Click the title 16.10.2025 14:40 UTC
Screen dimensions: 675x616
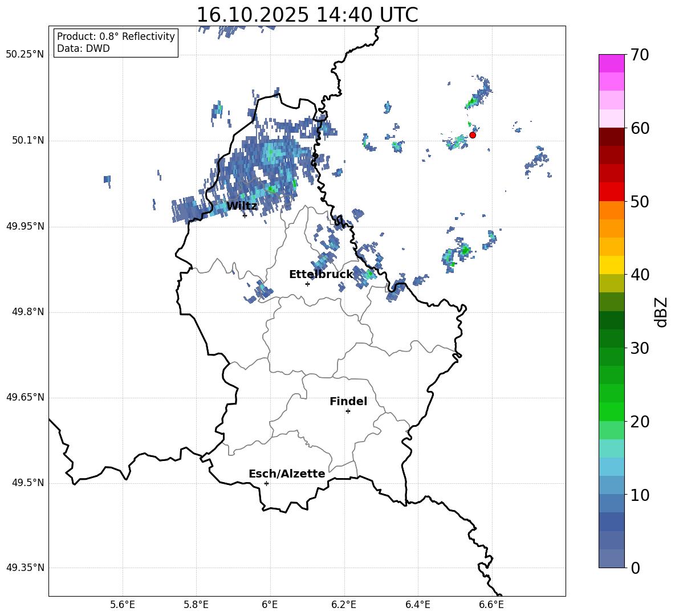click(307, 15)
